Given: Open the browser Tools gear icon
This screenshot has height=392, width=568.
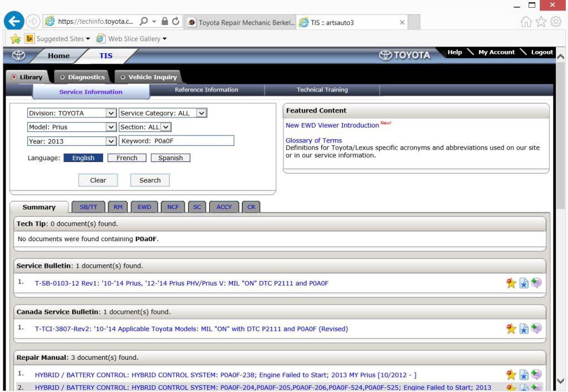Looking at the screenshot, I should pyautogui.click(x=556, y=22).
